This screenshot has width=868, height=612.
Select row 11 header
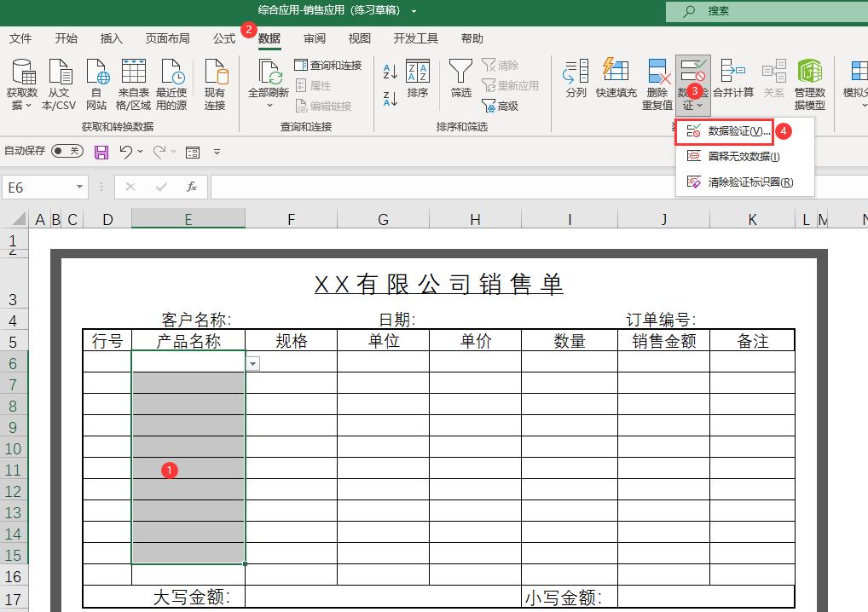pyautogui.click(x=14, y=470)
